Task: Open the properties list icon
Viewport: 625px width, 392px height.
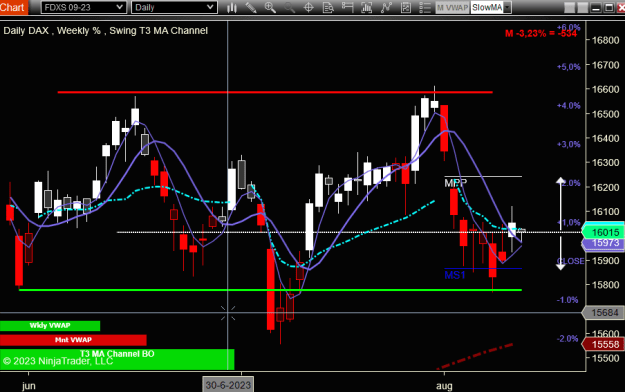Action: pos(425,8)
